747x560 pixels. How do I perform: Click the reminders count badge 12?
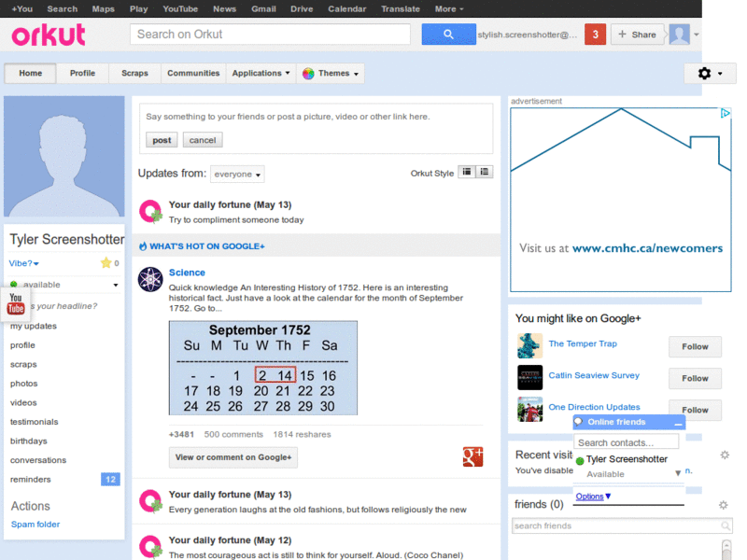click(110, 479)
